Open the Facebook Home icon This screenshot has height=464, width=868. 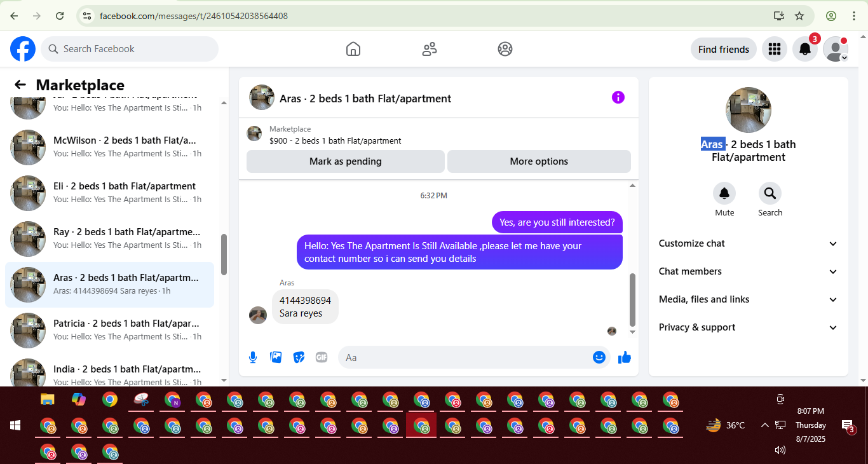click(353, 49)
